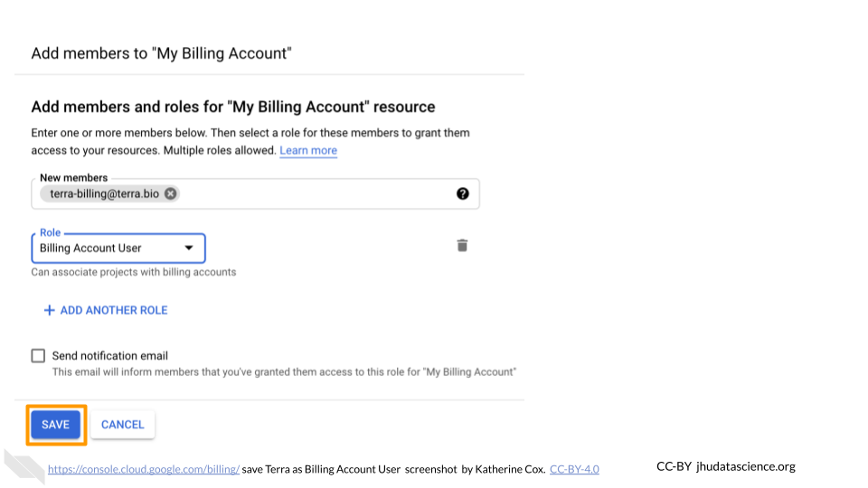Delete the Billing Account User role

[462, 245]
